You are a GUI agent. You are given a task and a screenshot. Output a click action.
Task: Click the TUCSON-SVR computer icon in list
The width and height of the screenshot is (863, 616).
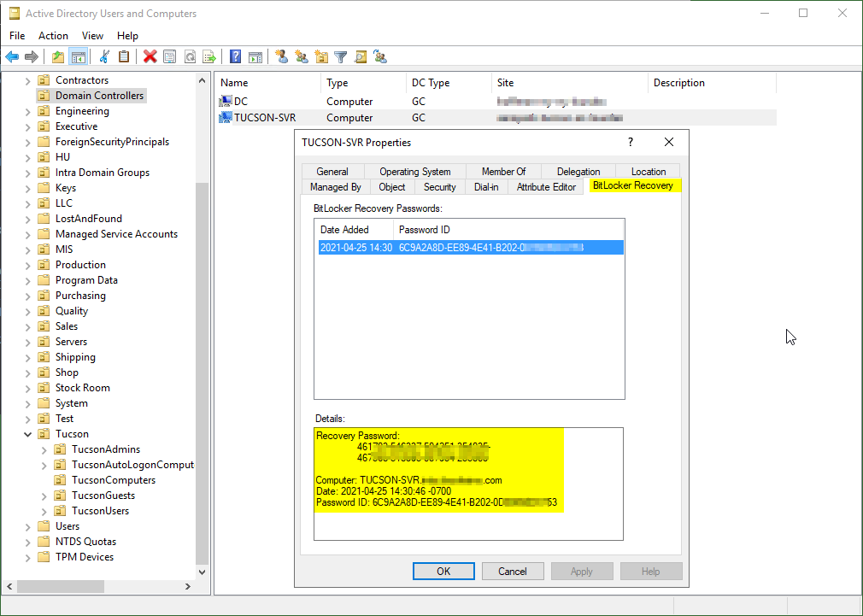pos(225,117)
